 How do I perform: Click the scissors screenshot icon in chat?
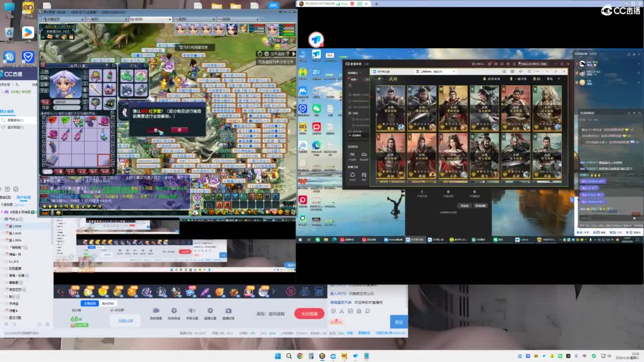coord(342,311)
